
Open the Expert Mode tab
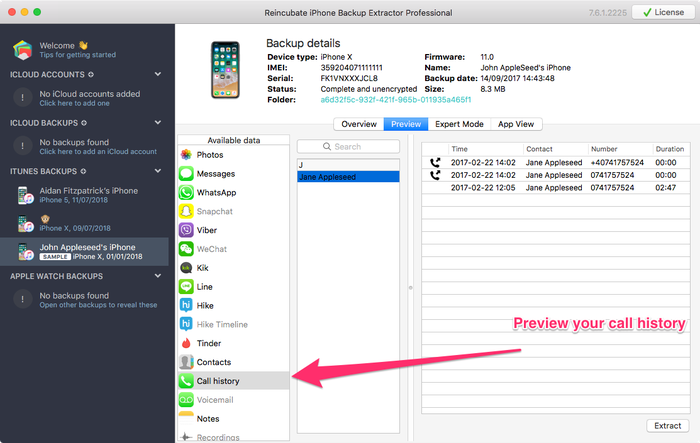point(459,124)
